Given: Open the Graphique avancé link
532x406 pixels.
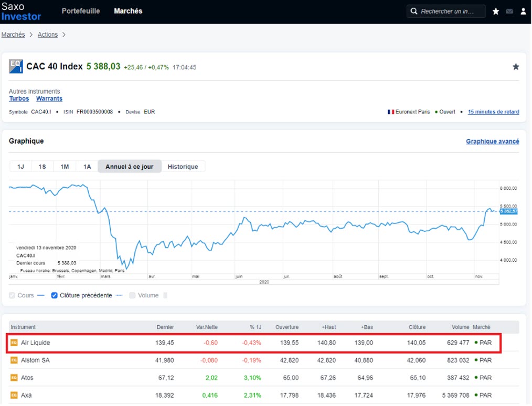Looking at the screenshot, I should pyautogui.click(x=492, y=142).
